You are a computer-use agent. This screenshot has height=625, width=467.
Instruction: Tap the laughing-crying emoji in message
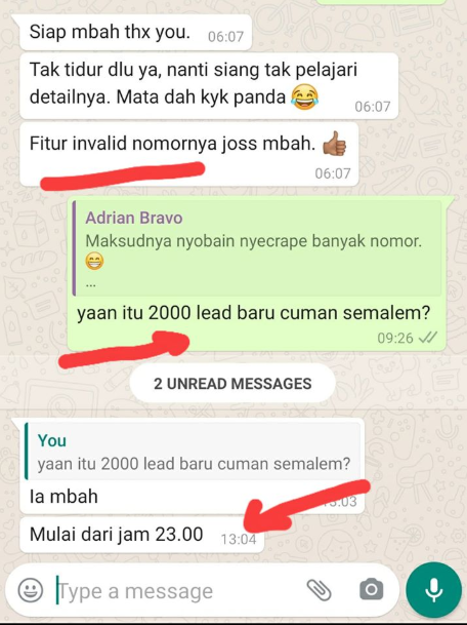[x=305, y=97]
